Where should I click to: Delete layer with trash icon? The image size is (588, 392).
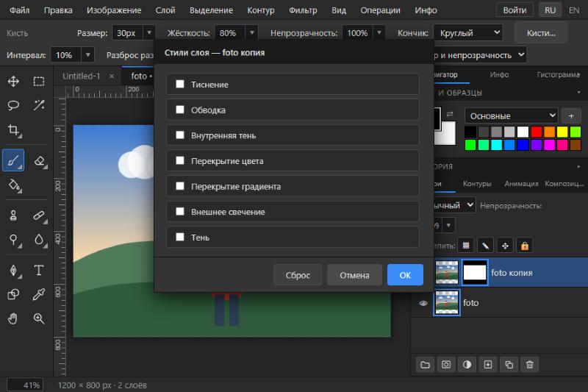point(529,365)
